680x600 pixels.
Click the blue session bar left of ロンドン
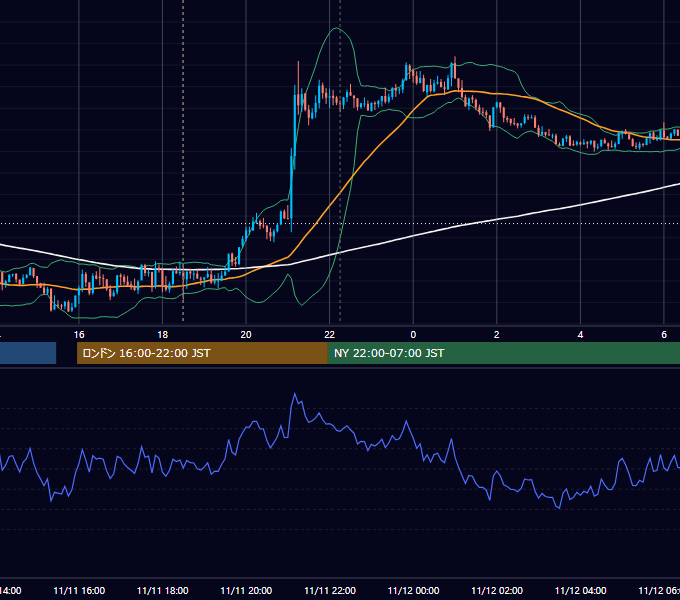[28, 353]
